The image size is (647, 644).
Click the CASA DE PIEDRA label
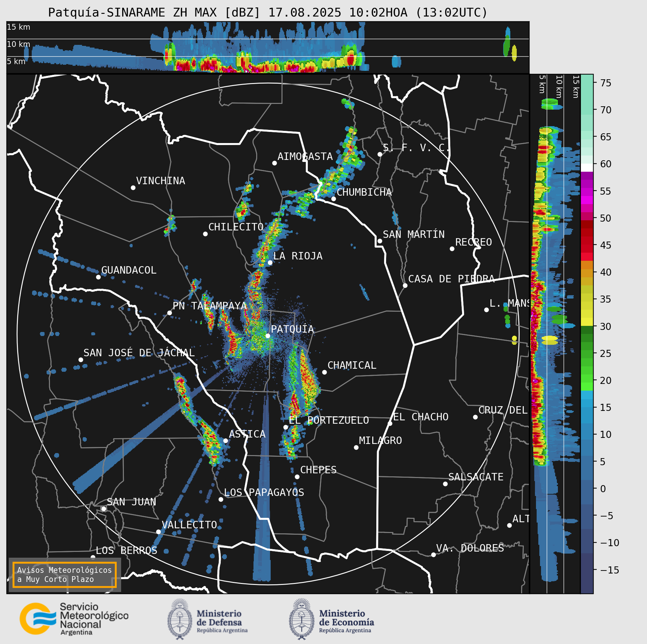[451, 279]
